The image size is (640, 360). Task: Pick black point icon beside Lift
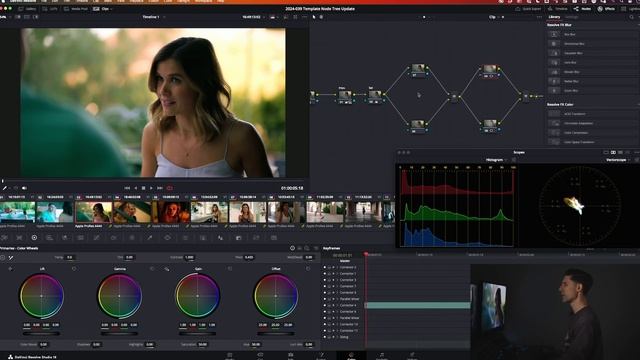point(10,269)
